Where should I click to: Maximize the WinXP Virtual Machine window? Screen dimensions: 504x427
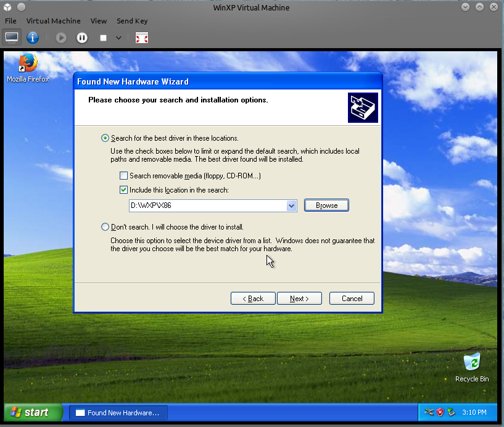coord(479,7)
